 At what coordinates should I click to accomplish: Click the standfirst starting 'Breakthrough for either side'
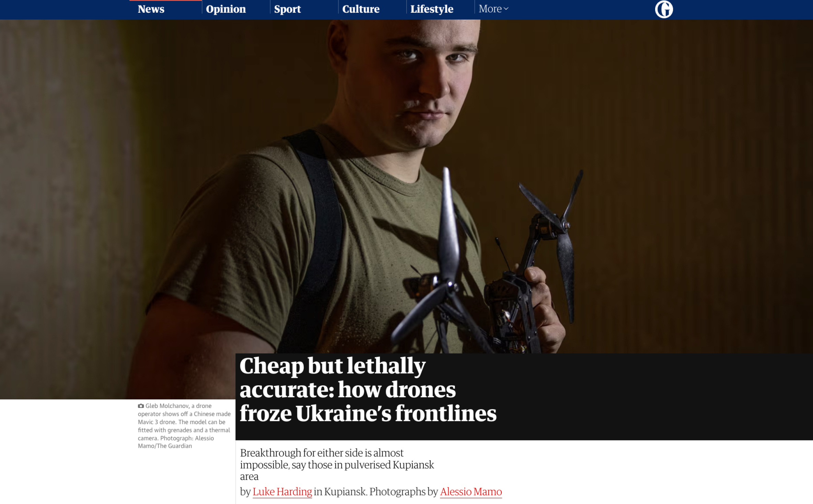[337, 465]
